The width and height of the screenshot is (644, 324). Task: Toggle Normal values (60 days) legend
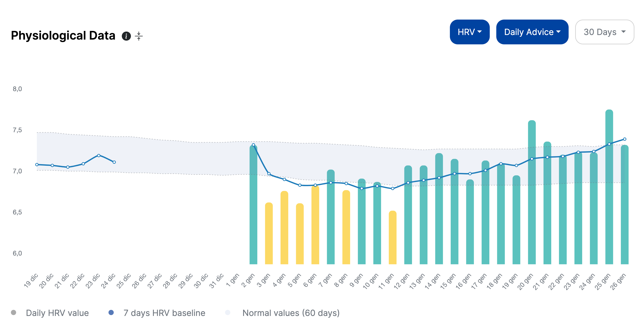click(x=291, y=313)
